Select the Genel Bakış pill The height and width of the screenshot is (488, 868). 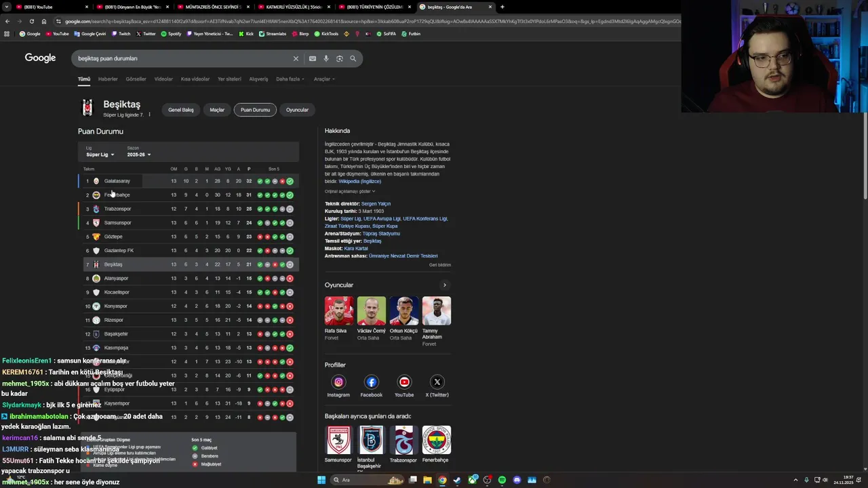coord(181,110)
